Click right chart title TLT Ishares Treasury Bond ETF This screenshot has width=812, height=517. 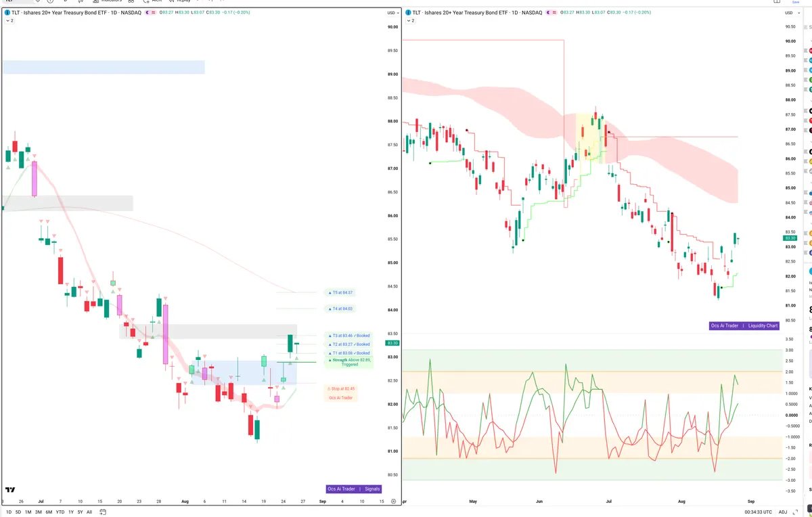pos(477,13)
